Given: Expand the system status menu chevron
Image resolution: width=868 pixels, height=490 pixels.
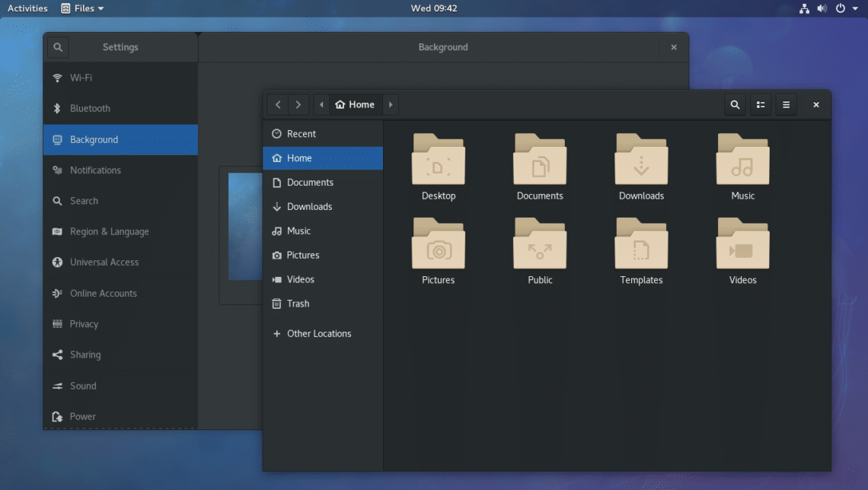Looking at the screenshot, I should pos(856,8).
